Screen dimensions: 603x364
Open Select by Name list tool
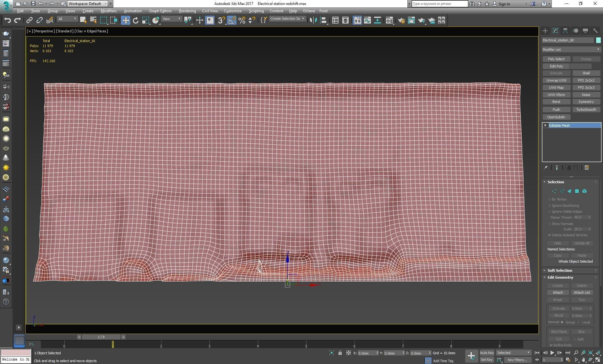coord(93,20)
